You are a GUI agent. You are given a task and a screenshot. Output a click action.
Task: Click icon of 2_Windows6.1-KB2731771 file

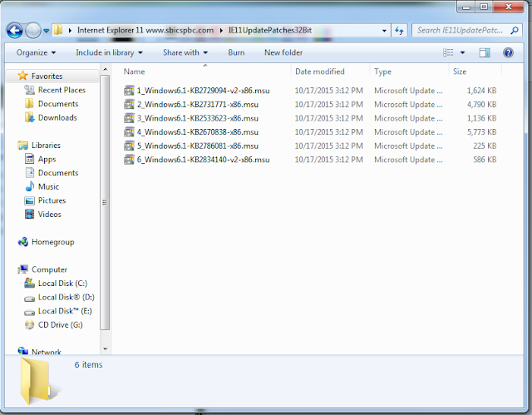pos(129,105)
